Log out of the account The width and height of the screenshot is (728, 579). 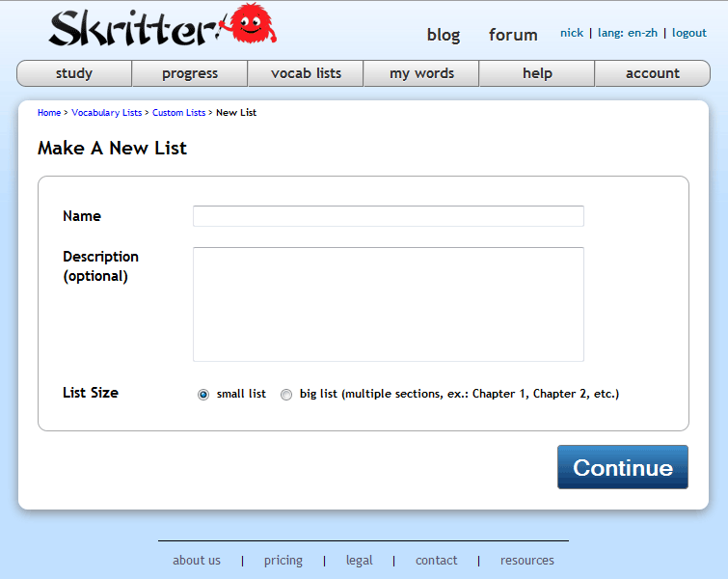[689, 33]
